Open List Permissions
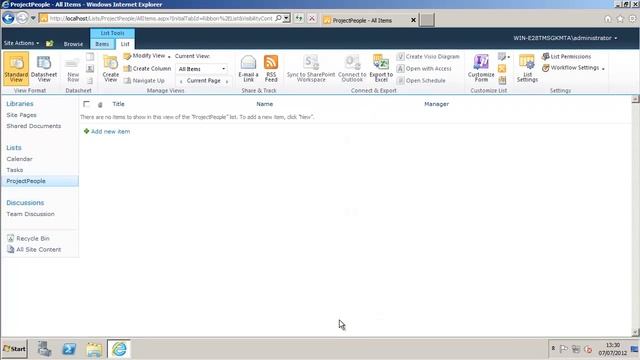The height and width of the screenshot is (360, 640). pyautogui.click(x=567, y=56)
